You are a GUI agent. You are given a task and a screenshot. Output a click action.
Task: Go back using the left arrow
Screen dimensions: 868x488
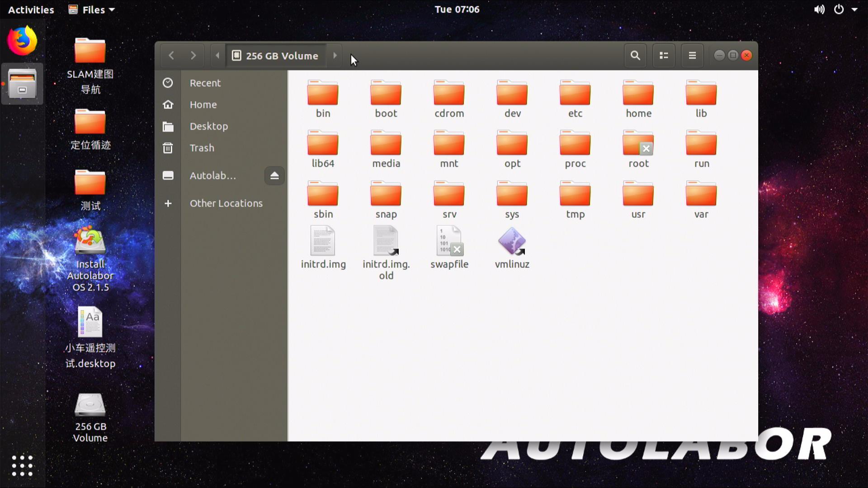coord(171,56)
